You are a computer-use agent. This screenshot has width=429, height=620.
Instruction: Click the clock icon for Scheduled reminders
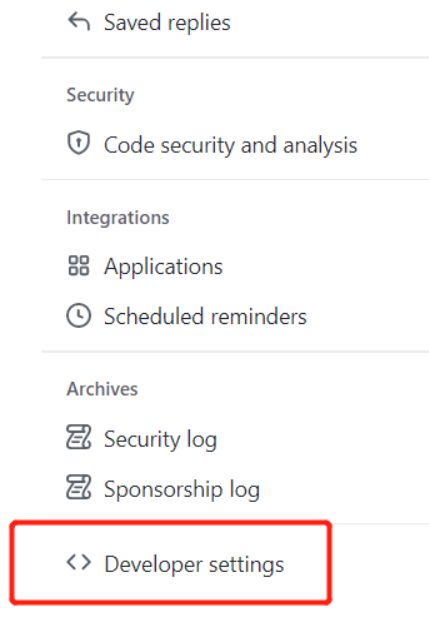(79, 316)
